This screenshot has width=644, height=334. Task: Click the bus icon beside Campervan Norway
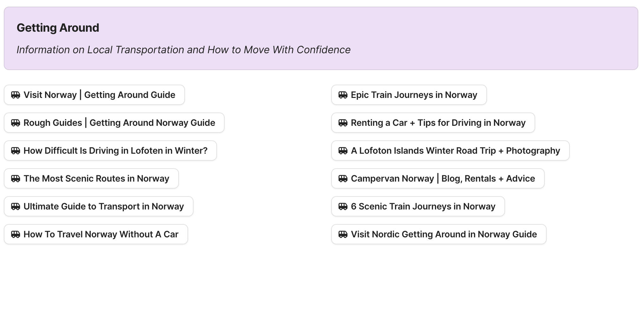point(343,178)
